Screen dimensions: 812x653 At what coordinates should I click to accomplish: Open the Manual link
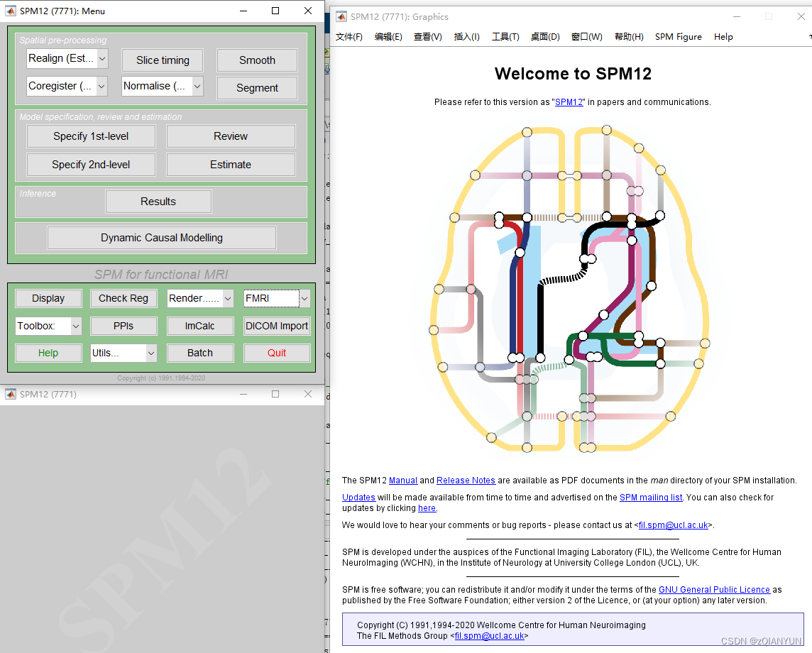click(403, 481)
